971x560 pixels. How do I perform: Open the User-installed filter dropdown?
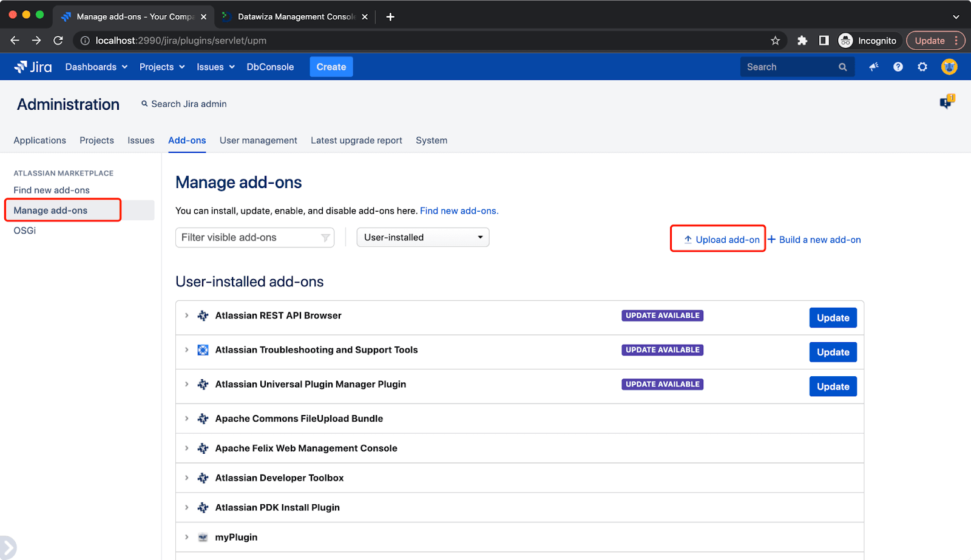coord(423,237)
